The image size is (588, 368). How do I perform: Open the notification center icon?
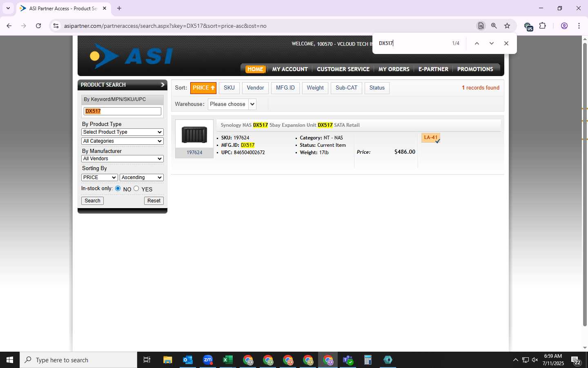(576, 360)
